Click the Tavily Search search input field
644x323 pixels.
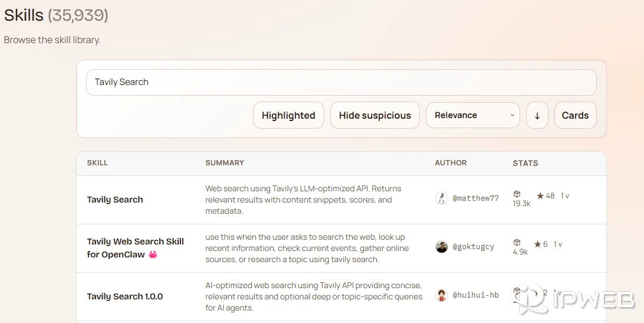pyautogui.click(x=341, y=82)
